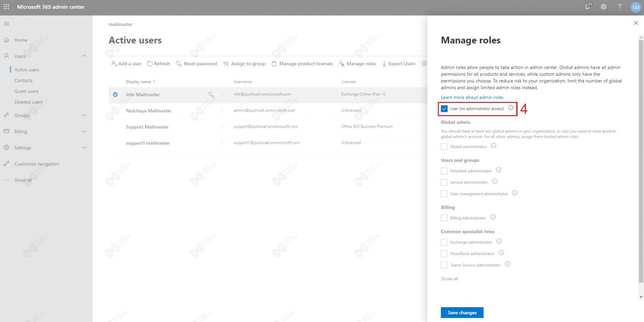This screenshot has width=644, height=322.
Task: Open the help question mark icon
Action: pos(619,7)
